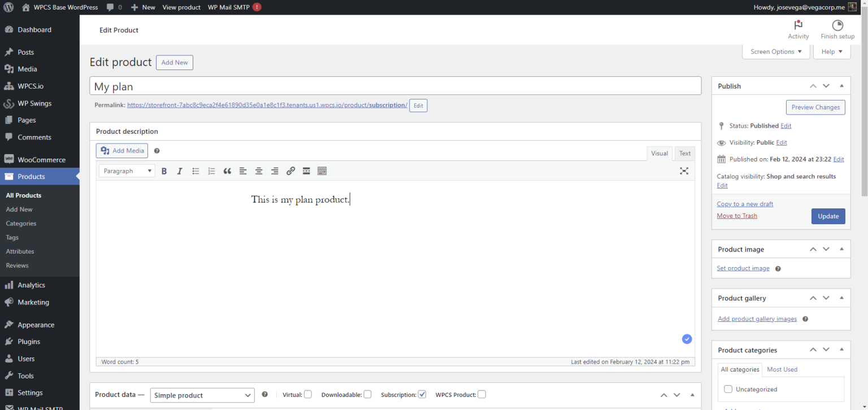Image resolution: width=868 pixels, height=410 pixels.
Task: Open Preview Changes for the product
Action: [x=815, y=107]
